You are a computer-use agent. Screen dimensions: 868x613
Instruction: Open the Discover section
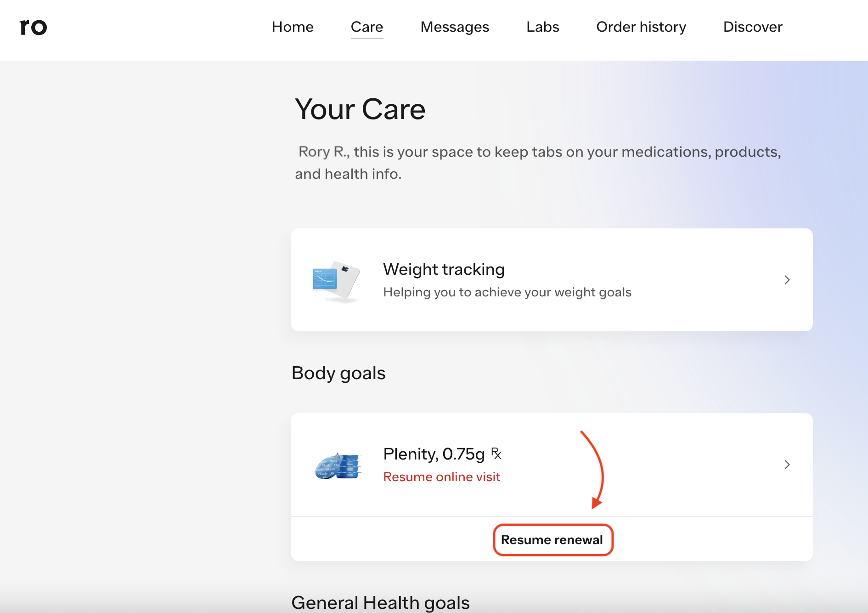point(753,27)
